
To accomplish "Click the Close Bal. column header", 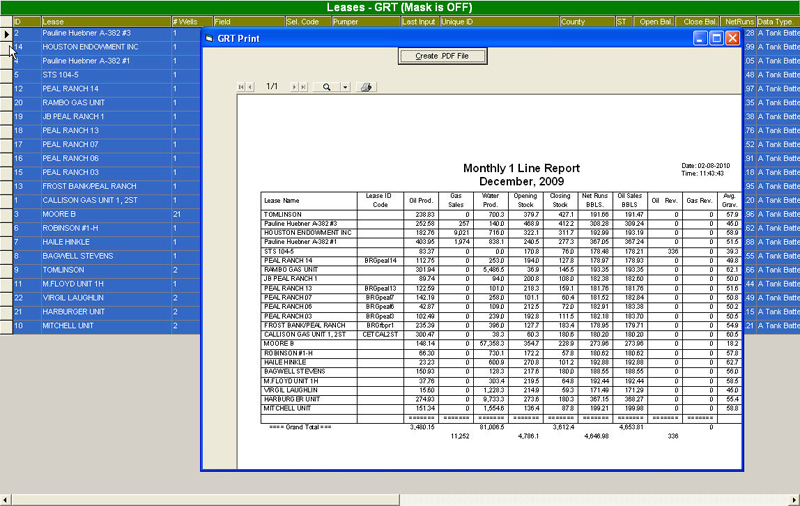I will click(698, 21).
